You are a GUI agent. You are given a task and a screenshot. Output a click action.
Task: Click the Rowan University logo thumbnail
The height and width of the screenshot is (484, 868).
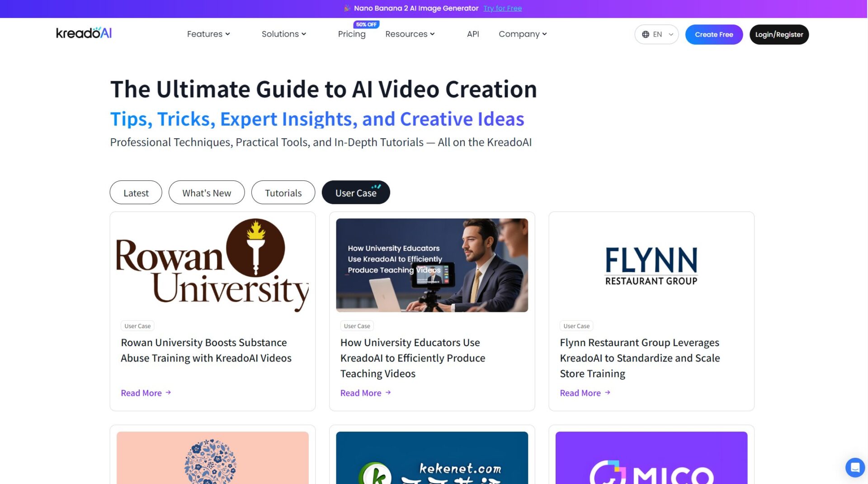click(x=212, y=265)
